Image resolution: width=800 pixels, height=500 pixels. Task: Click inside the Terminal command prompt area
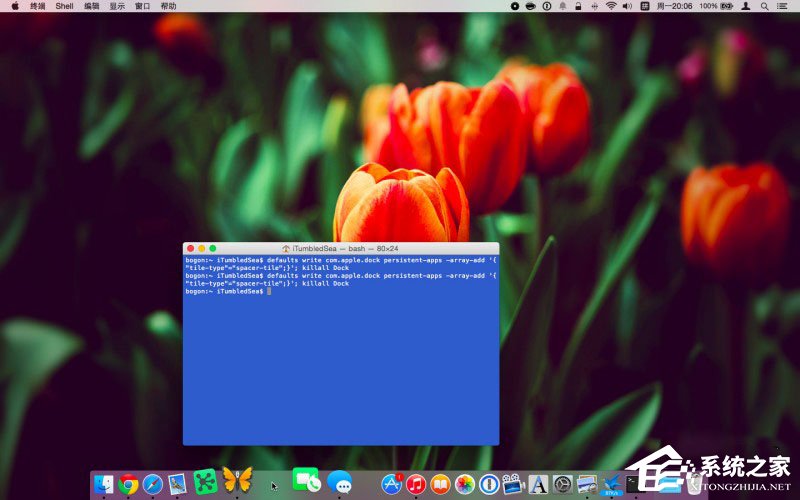[340, 360]
